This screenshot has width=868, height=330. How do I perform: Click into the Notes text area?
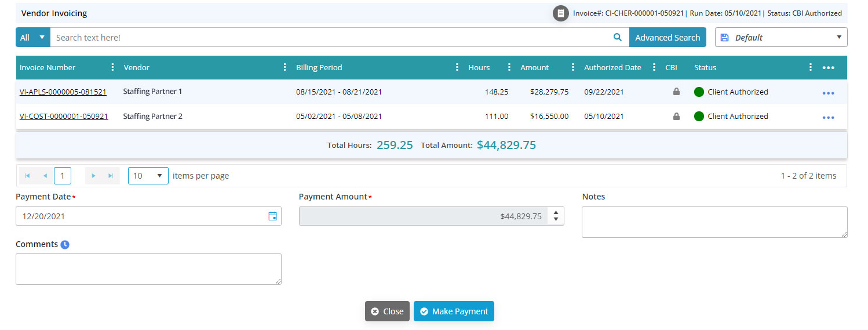click(x=714, y=222)
